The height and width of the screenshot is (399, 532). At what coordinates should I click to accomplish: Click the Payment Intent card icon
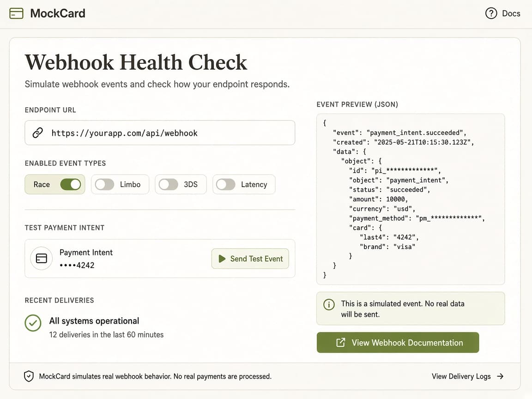tap(42, 259)
